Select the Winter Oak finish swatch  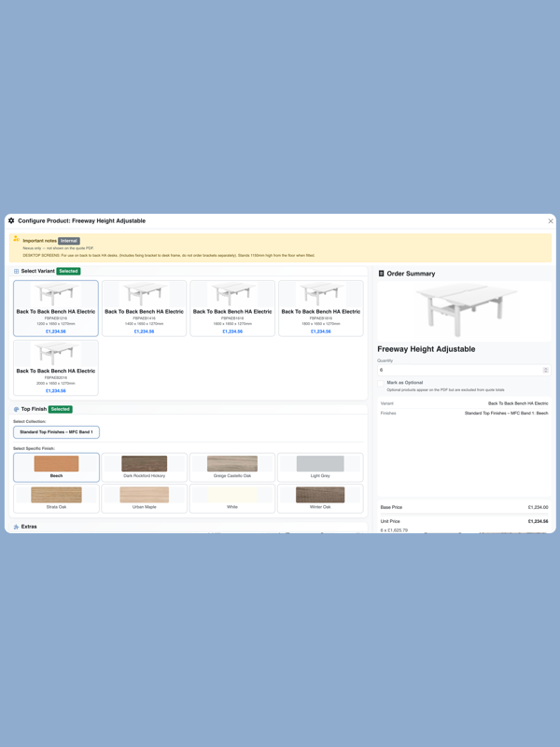click(x=320, y=498)
